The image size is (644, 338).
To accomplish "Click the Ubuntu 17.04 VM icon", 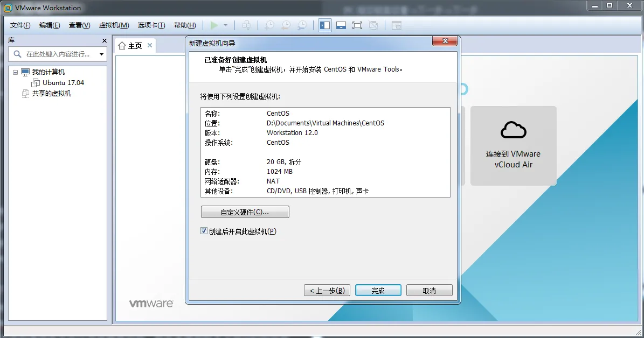I will click(36, 83).
